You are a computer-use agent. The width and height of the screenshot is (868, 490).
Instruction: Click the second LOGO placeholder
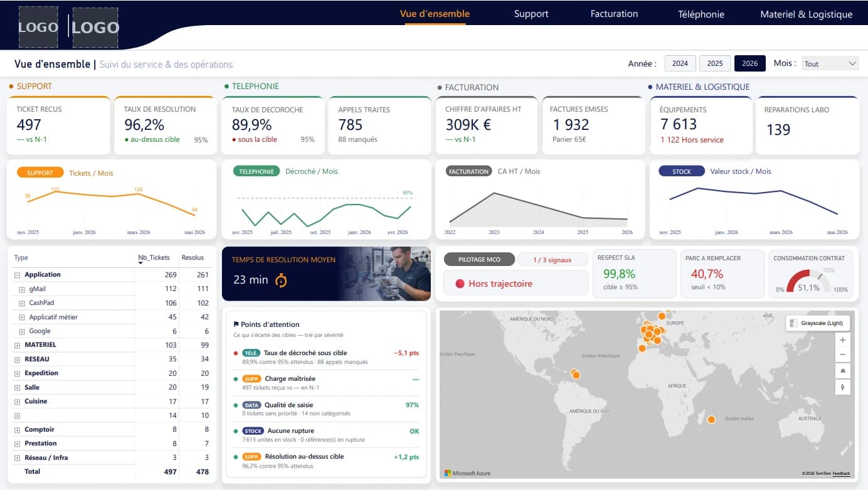point(95,28)
